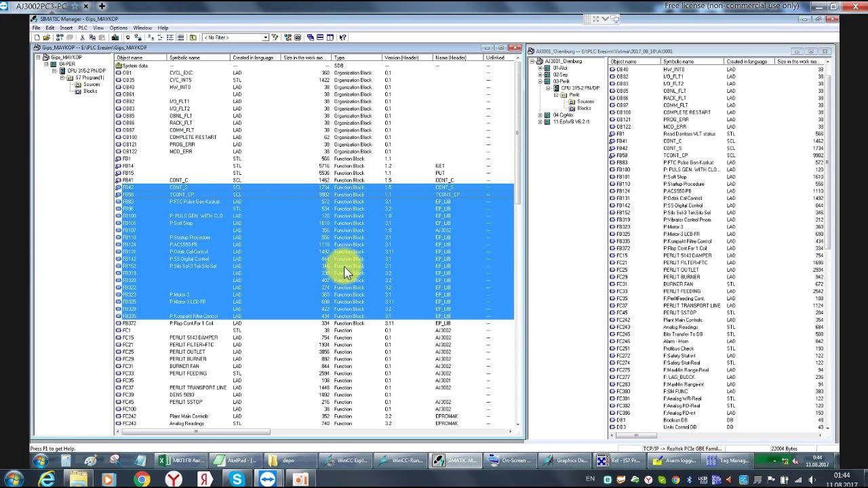Image resolution: width=868 pixels, height=488 pixels.
Task: Click the Tile Vertically icon
Action: 330,37
